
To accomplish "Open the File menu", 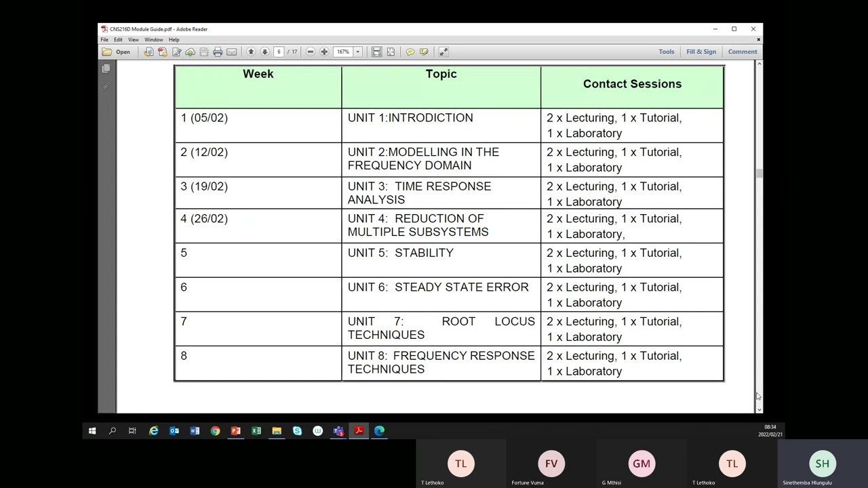I will click(x=104, y=40).
